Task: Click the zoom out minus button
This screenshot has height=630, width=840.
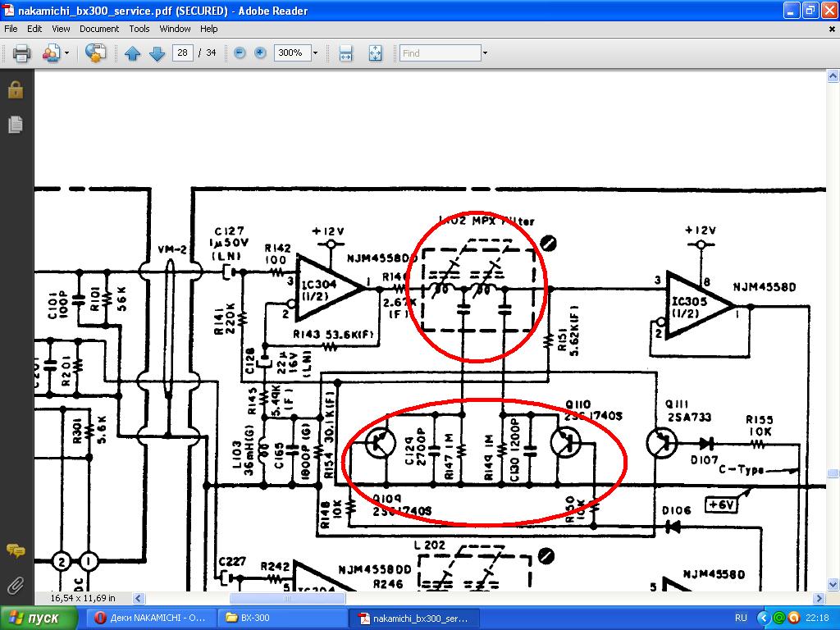Action: click(x=240, y=53)
